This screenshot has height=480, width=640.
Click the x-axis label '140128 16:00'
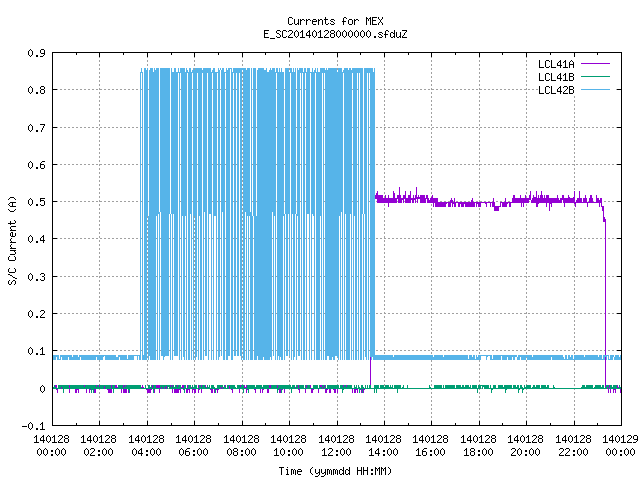click(430, 446)
